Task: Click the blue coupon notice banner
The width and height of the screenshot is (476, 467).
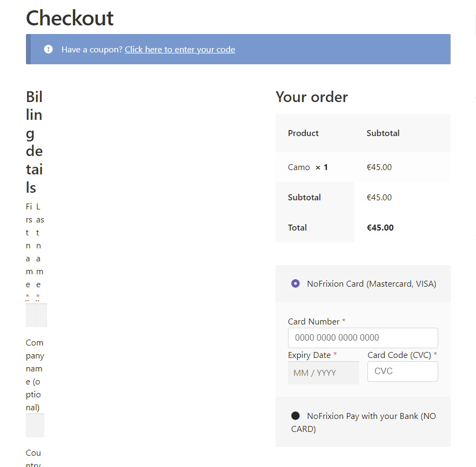Action: point(238,49)
